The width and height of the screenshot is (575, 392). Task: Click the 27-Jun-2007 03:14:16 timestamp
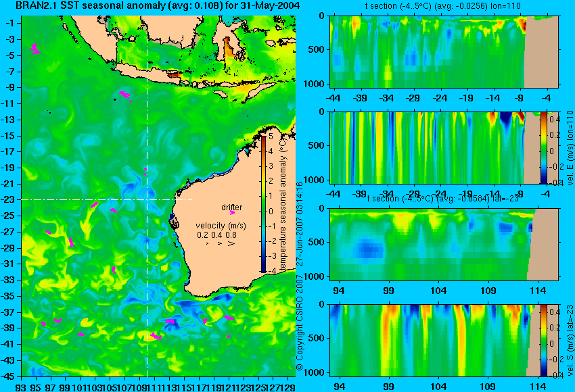tap(300, 224)
